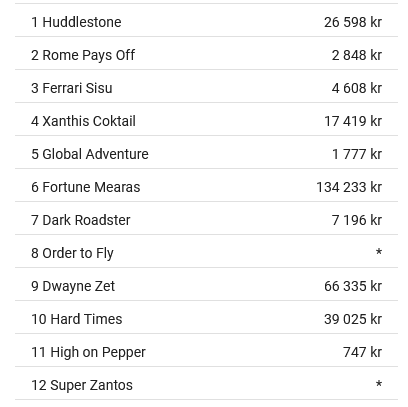Choose the 5 Global Adventure row
The image size is (408, 407).
[206, 152]
